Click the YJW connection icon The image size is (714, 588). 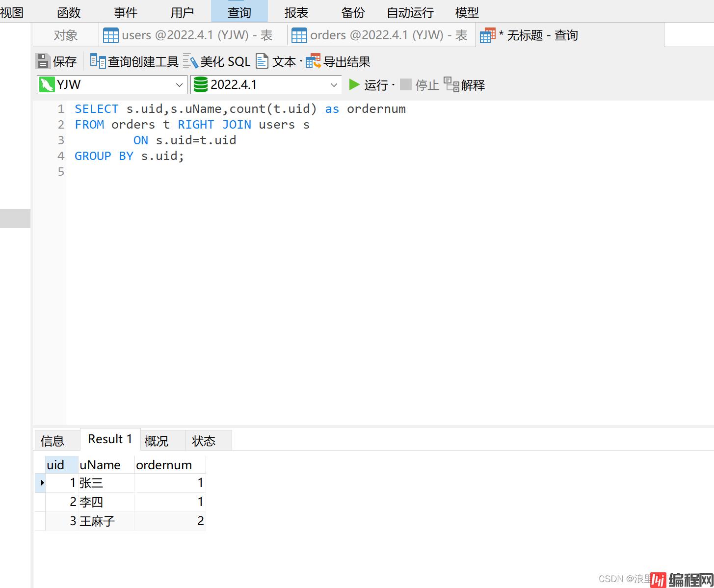coord(47,84)
